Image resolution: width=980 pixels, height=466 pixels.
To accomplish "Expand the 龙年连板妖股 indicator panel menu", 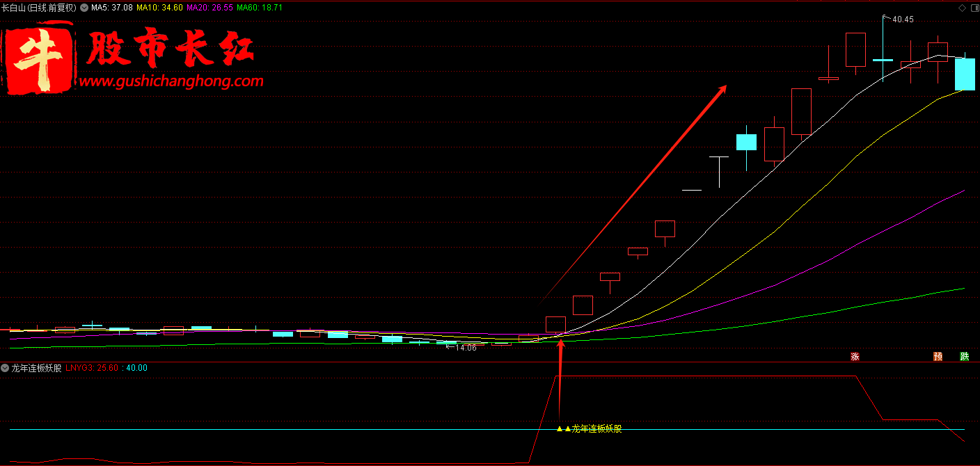I will click(x=5, y=368).
